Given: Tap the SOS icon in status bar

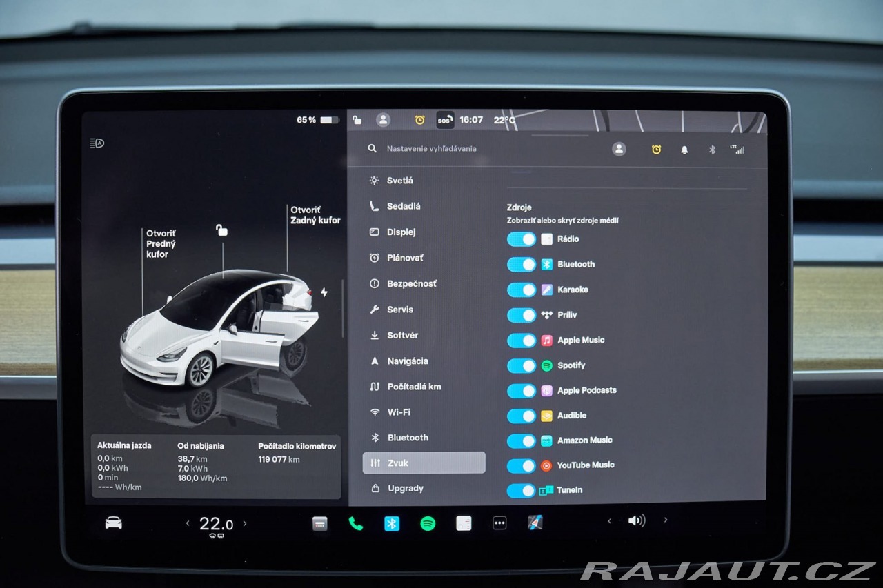Looking at the screenshot, I should point(445,120).
